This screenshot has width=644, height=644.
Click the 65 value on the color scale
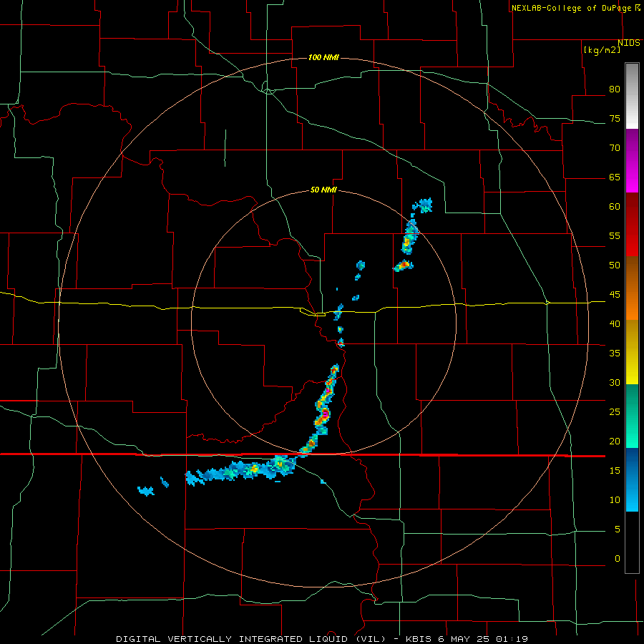[x=615, y=177]
